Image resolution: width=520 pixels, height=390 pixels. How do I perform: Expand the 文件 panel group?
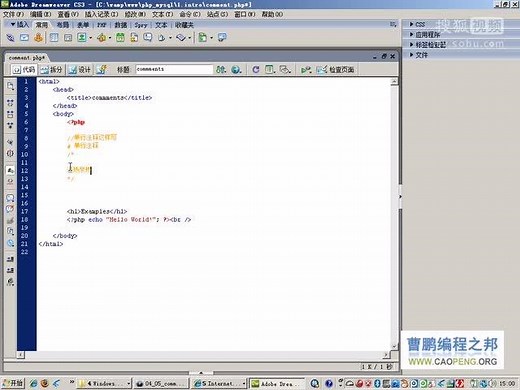419,55
